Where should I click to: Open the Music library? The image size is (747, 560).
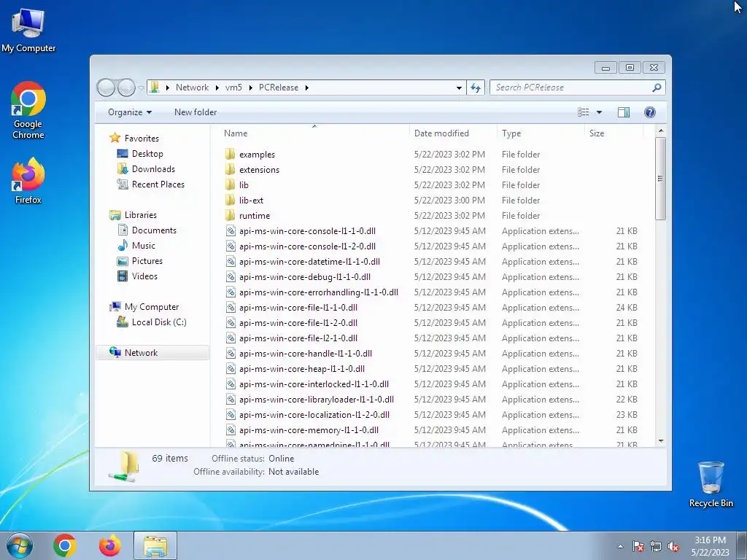tap(136, 246)
